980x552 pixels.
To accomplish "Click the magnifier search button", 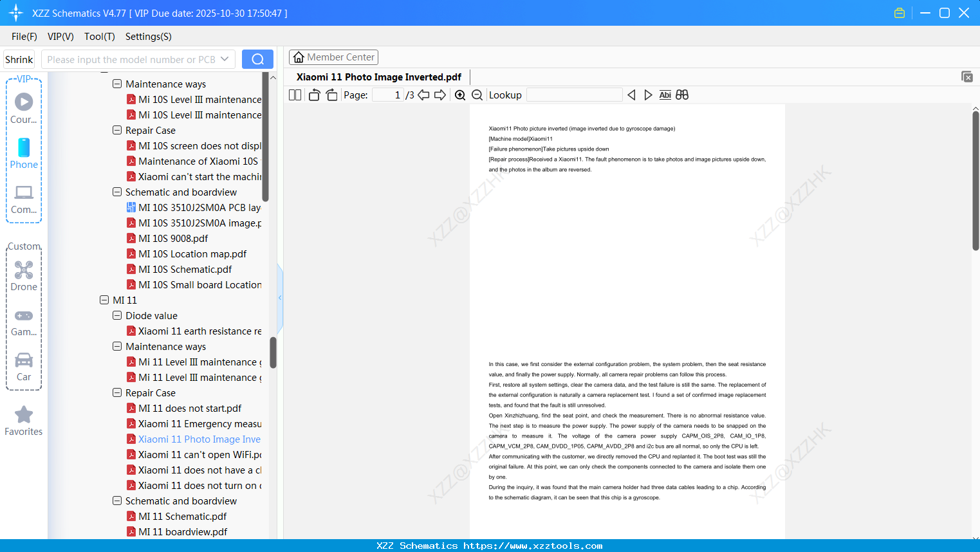I will 257,59.
